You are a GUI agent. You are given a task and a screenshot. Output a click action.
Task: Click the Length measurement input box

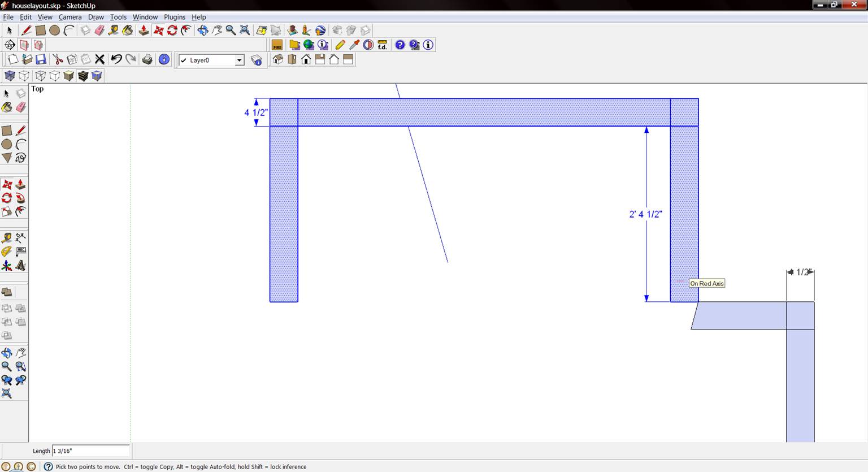coord(90,451)
